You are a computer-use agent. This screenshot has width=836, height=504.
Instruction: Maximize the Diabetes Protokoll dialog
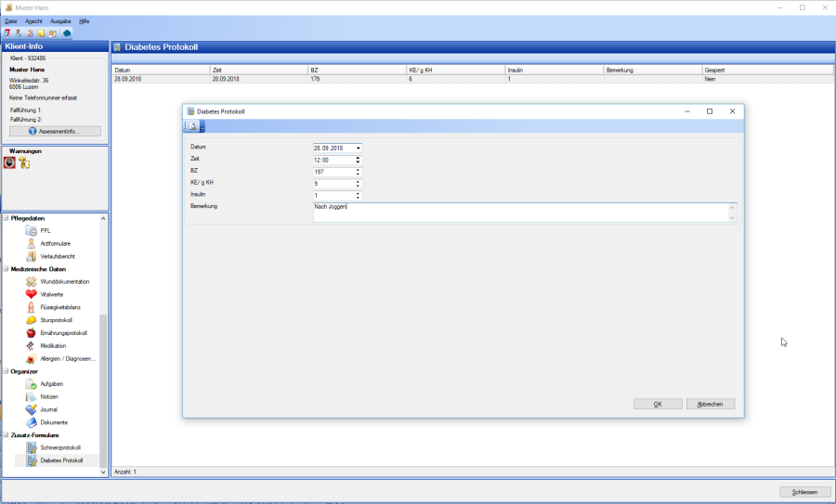click(x=710, y=111)
